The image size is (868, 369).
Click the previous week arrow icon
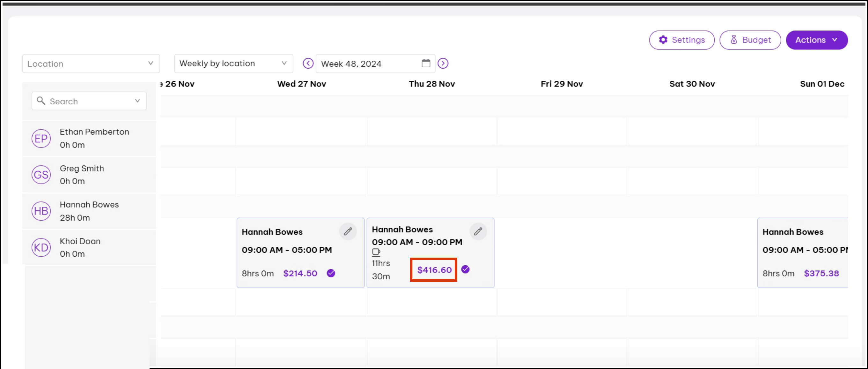tap(308, 64)
